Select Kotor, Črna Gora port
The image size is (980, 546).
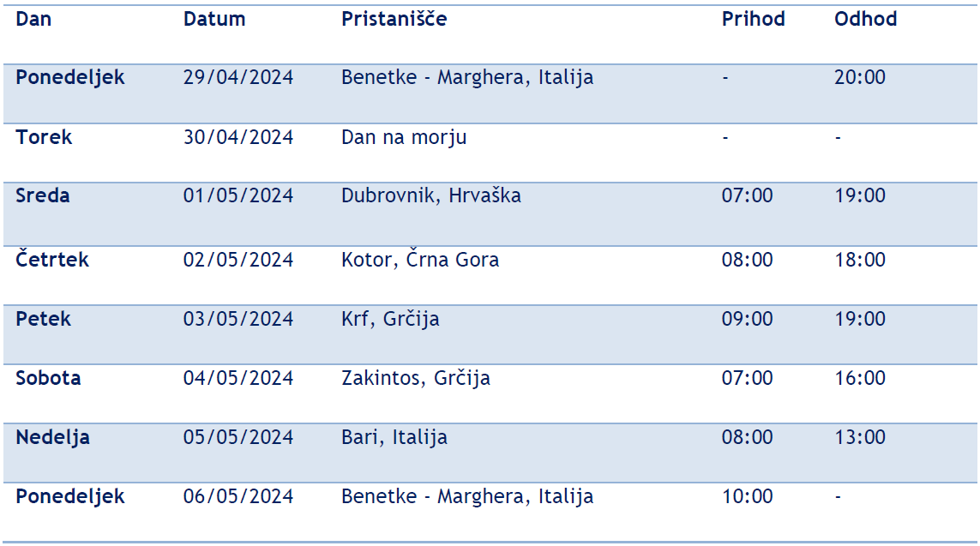[419, 259]
